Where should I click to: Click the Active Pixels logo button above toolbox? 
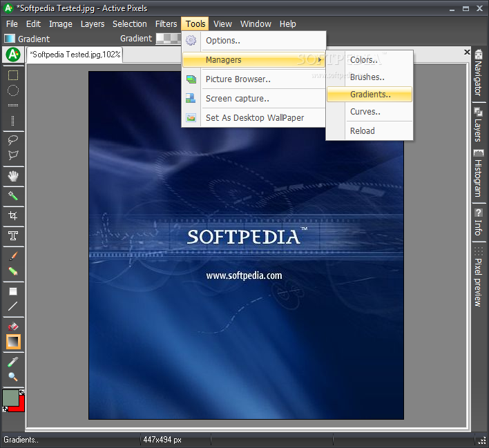(13, 55)
